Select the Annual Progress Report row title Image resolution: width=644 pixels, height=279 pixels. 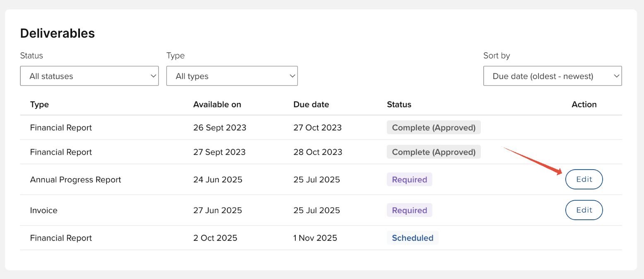pos(75,180)
